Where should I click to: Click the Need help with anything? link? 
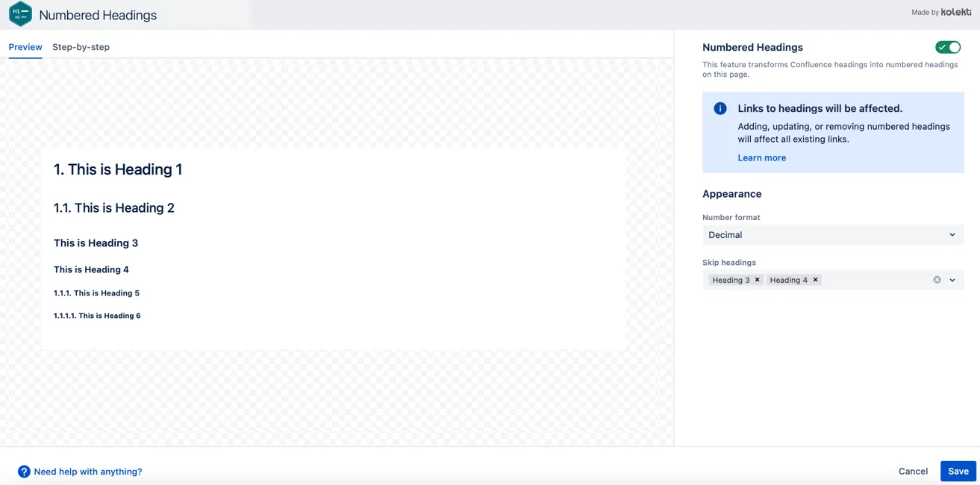(x=88, y=472)
